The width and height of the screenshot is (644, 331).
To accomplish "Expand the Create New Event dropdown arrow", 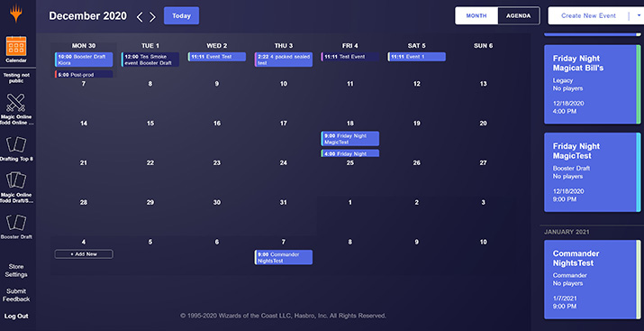I will coord(639,15).
